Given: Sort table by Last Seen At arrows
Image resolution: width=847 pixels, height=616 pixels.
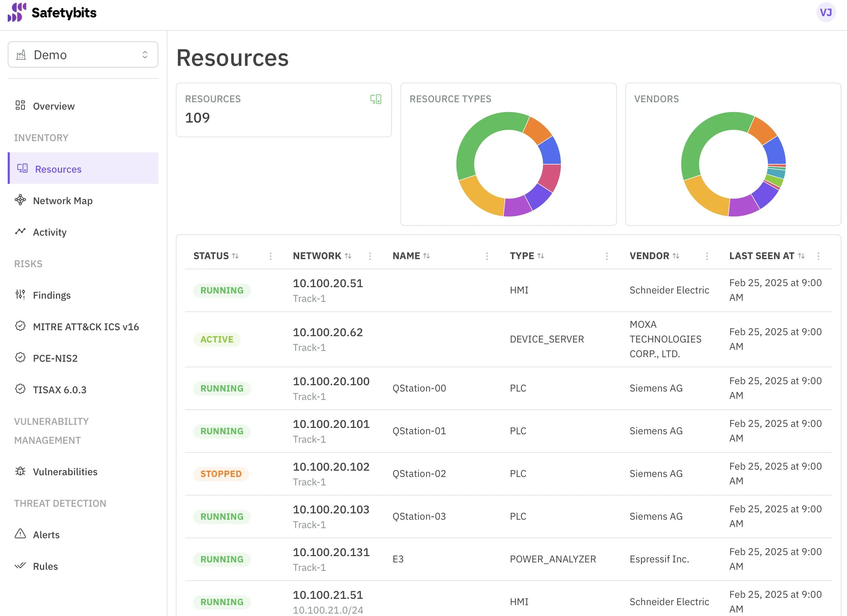Looking at the screenshot, I should (801, 256).
